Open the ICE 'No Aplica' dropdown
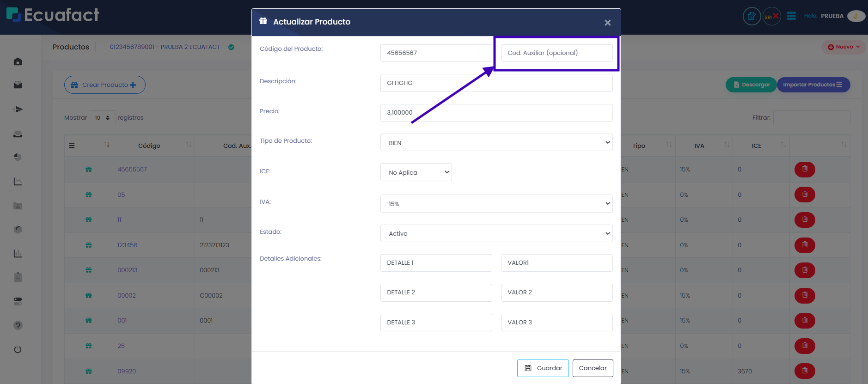 [x=416, y=172]
